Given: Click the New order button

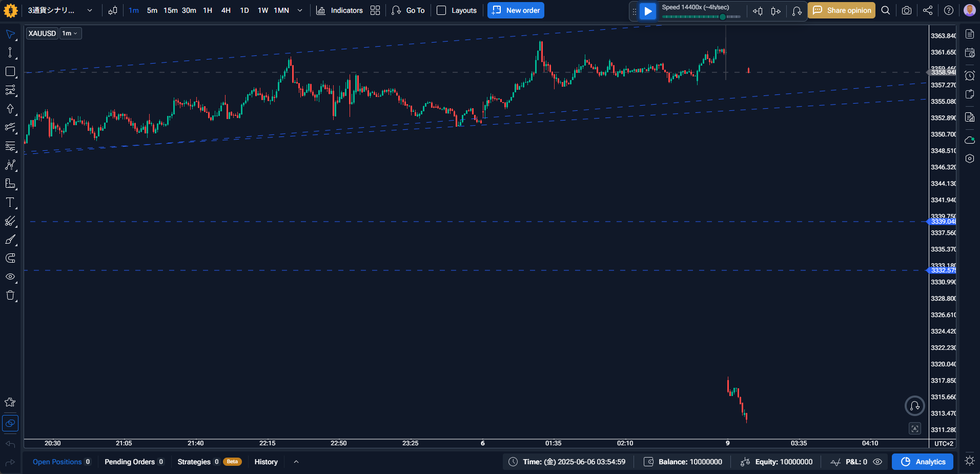Looking at the screenshot, I should 516,10.
